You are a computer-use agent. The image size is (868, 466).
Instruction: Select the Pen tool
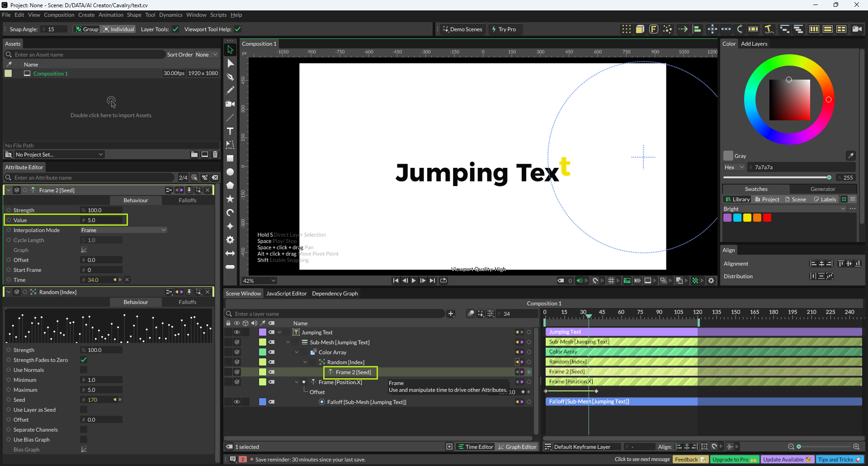230,77
